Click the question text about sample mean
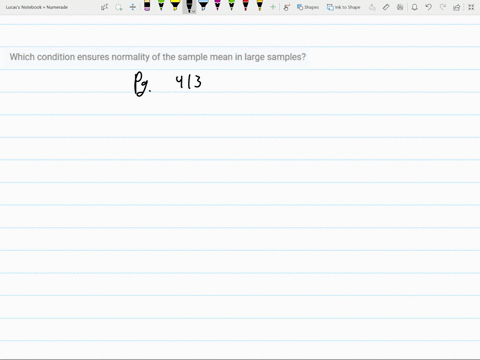The height and width of the screenshot is (360, 480). point(158,57)
